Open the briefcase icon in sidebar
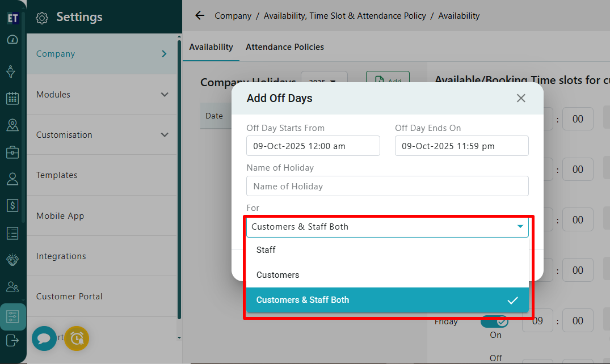The height and width of the screenshot is (364, 610). coord(12,153)
